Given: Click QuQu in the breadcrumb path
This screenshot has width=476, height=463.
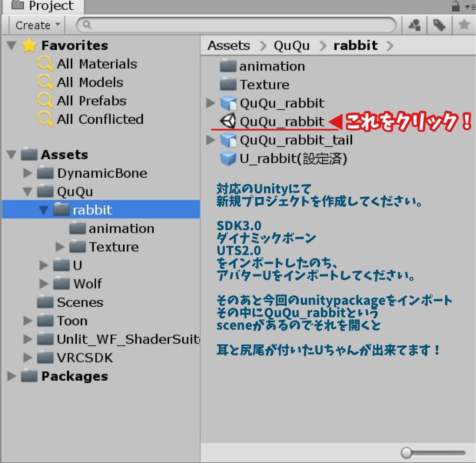Looking at the screenshot, I should click(x=292, y=46).
